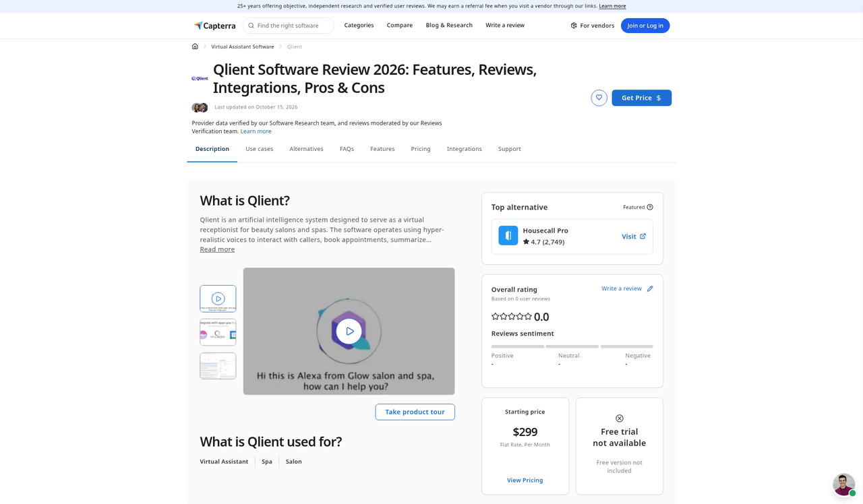Screen dimensions: 863x504
Task: Click the Positive sentiment bar
Action: coord(518,346)
